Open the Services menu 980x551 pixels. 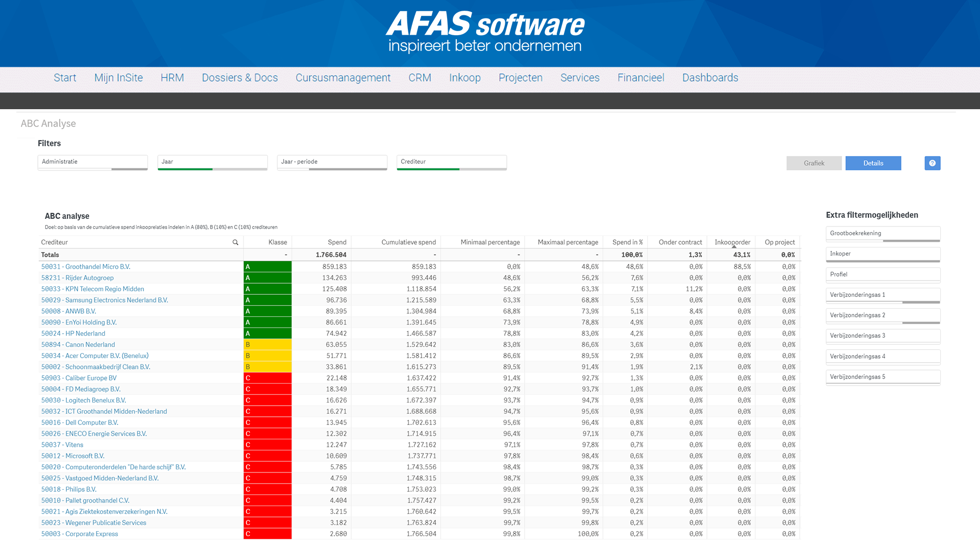click(x=580, y=78)
